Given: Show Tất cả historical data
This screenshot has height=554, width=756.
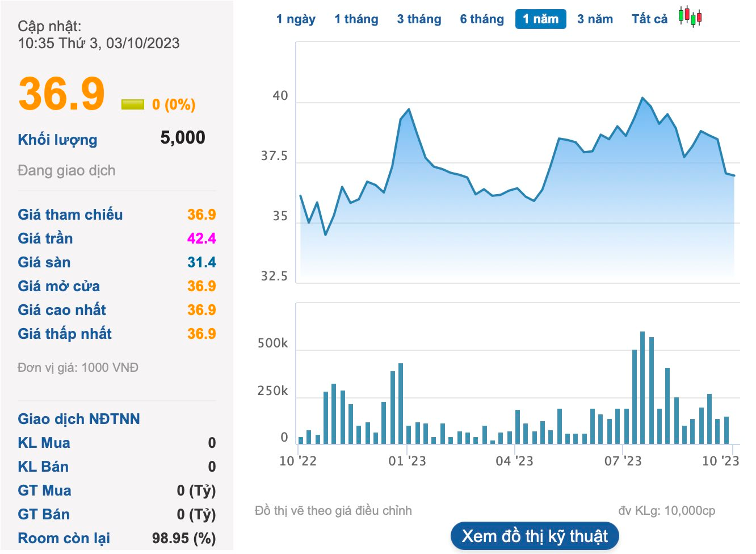Looking at the screenshot, I should point(650,19).
